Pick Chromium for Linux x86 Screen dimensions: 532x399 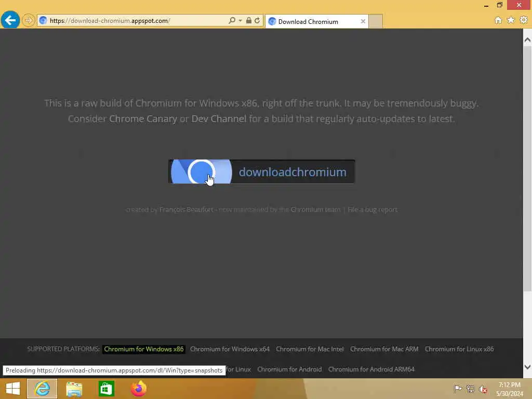(459, 349)
